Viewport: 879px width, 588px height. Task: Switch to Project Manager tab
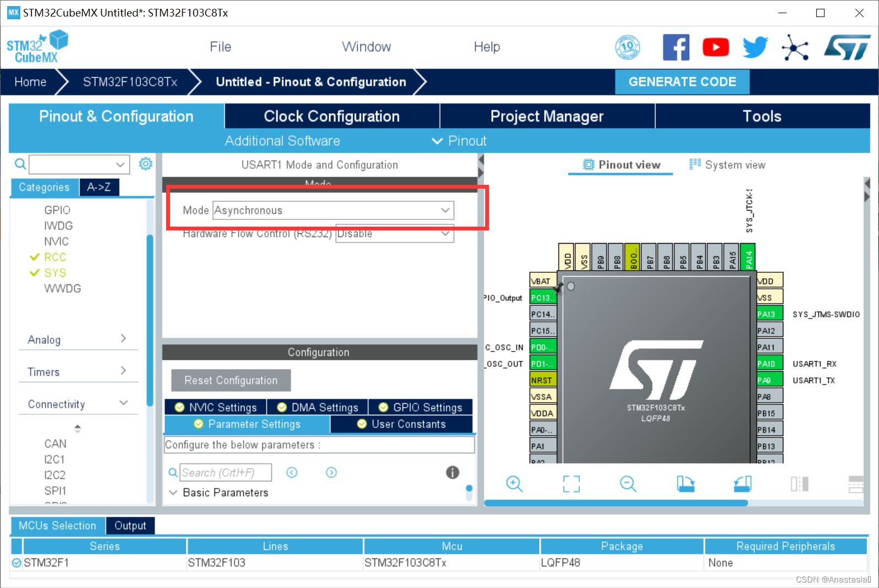(547, 116)
